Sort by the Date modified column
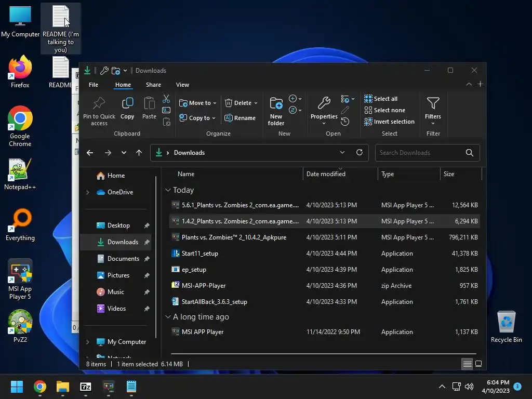Viewport: 532px width, 399px height. 340,174
